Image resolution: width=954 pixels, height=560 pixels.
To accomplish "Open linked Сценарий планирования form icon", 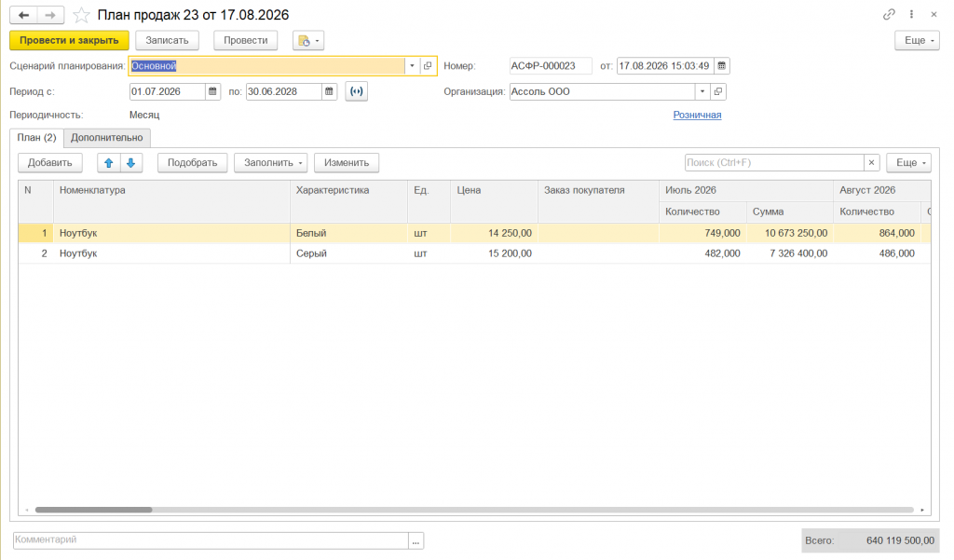I will [428, 66].
